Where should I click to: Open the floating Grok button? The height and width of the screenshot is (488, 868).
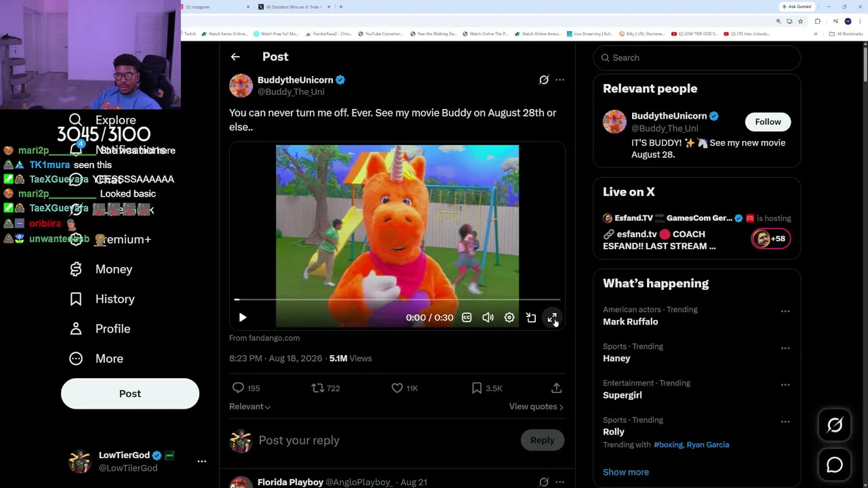click(x=835, y=425)
